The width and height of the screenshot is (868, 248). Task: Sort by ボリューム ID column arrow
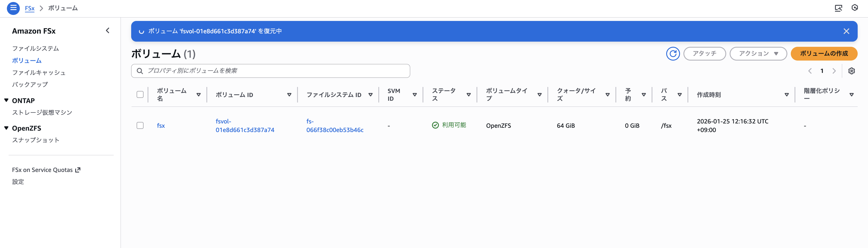pyautogui.click(x=289, y=95)
